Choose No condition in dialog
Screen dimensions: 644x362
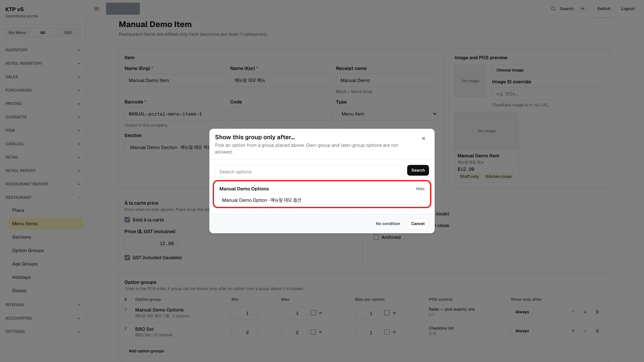tap(388, 224)
